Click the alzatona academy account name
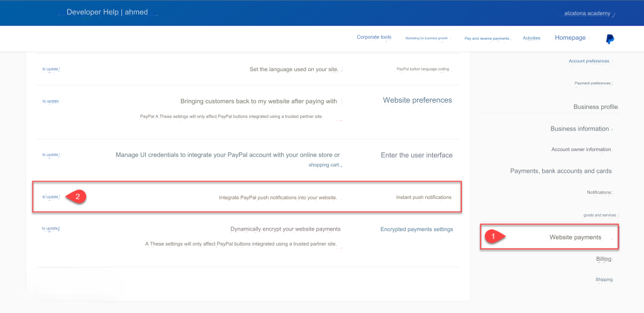 click(x=587, y=14)
